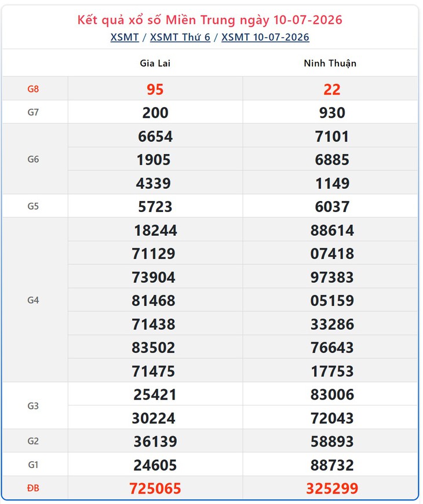
Task: Click the G8 prize row label
Action: tap(33, 89)
